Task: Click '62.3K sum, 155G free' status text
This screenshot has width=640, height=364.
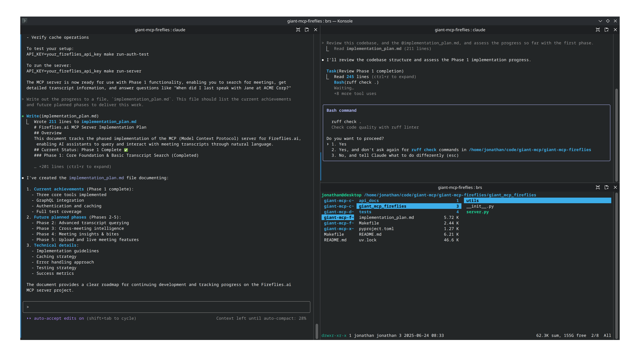Action: [561, 335]
